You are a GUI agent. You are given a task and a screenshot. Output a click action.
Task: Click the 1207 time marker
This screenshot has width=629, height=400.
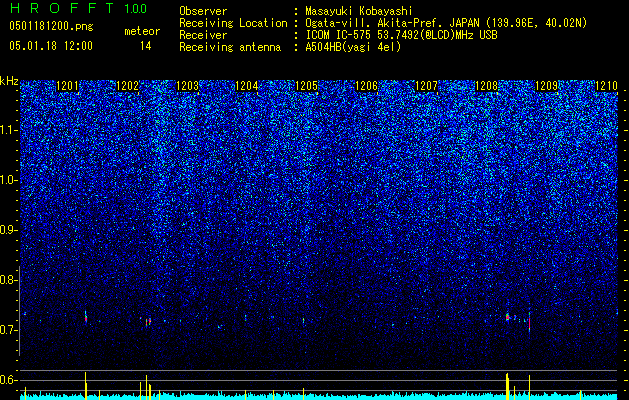[426, 86]
